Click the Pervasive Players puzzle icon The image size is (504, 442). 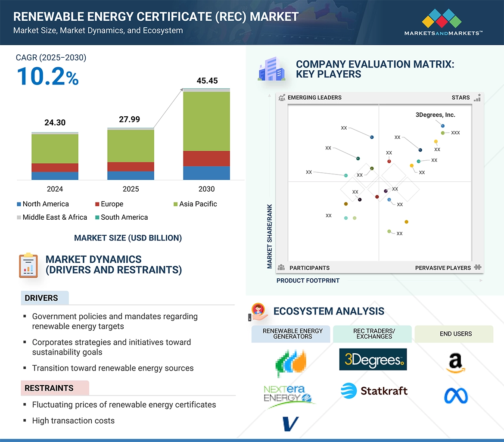(x=477, y=268)
